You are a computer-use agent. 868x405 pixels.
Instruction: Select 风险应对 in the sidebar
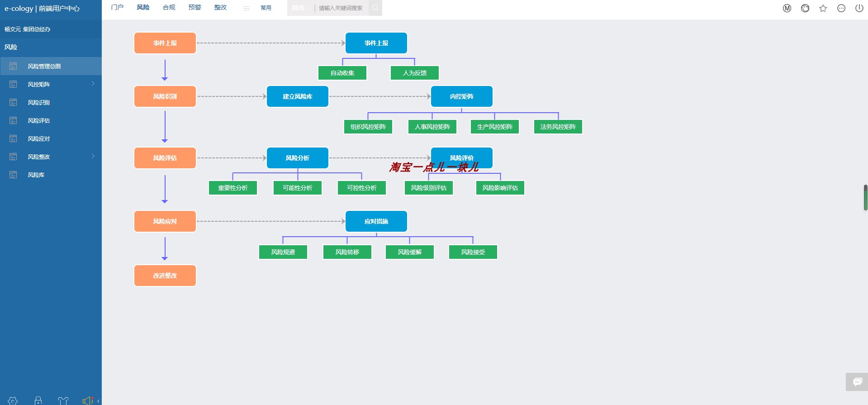click(51, 138)
